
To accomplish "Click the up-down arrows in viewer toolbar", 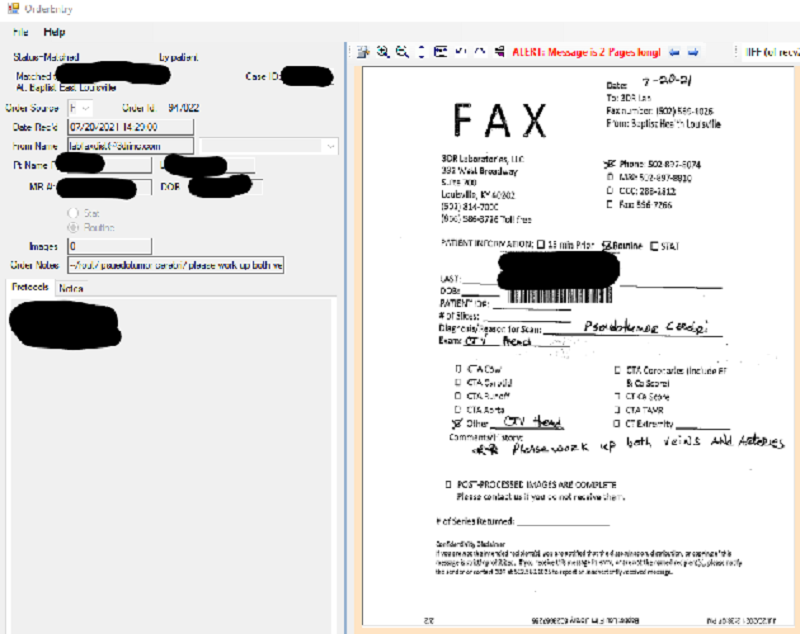I will coord(421,51).
